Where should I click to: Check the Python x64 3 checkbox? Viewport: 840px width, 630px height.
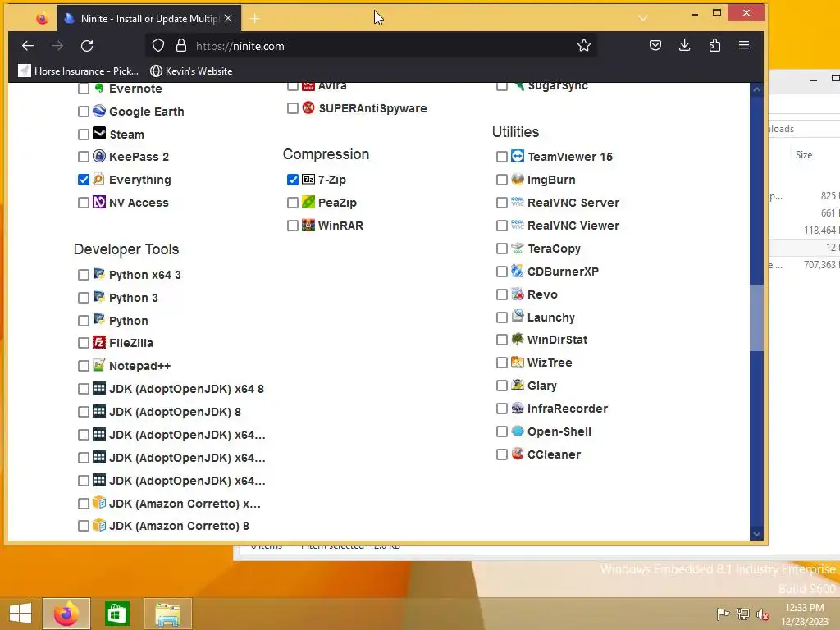tap(84, 275)
